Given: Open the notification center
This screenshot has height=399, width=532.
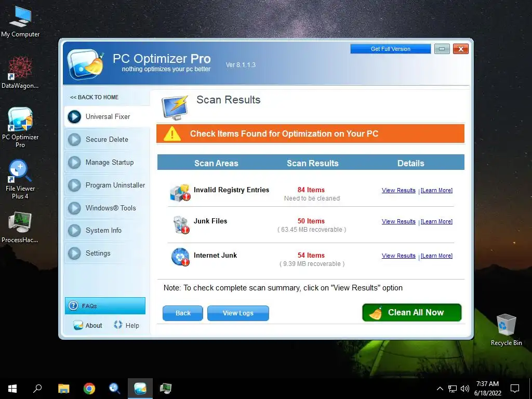Looking at the screenshot, I should (515, 389).
